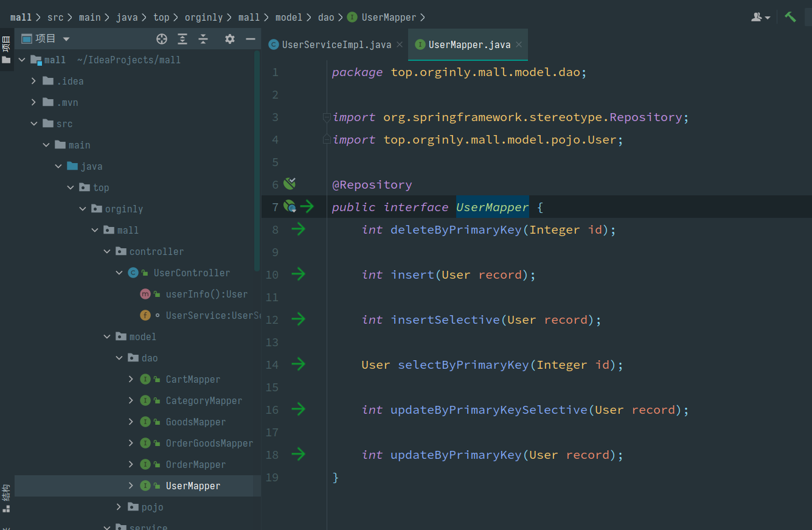Open the user account icon menu
The width and height of the screenshot is (812, 530).
point(760,17)
